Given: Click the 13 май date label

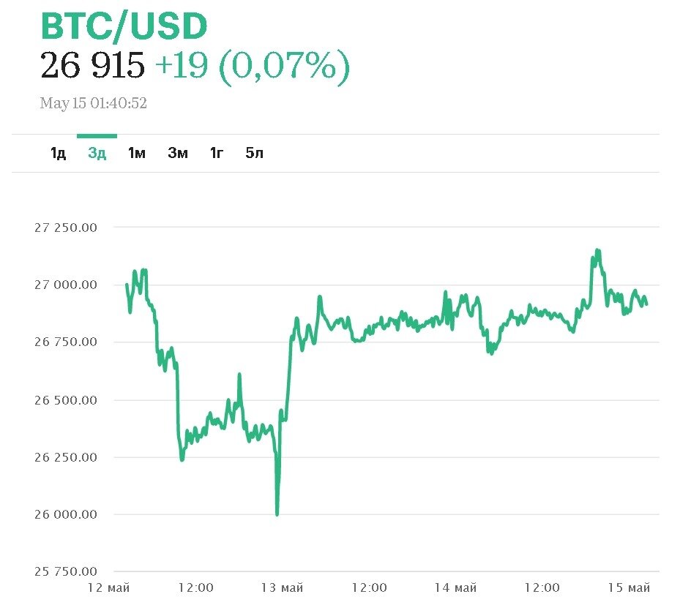Looking at the screenshot, I should [x=282, y=587].
